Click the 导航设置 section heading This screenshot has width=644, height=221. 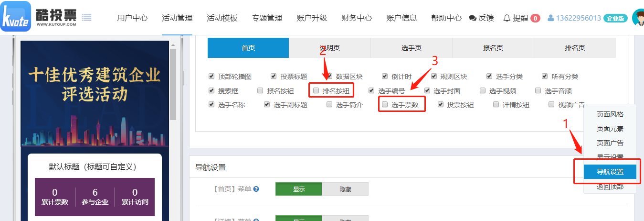coord(211,167)
